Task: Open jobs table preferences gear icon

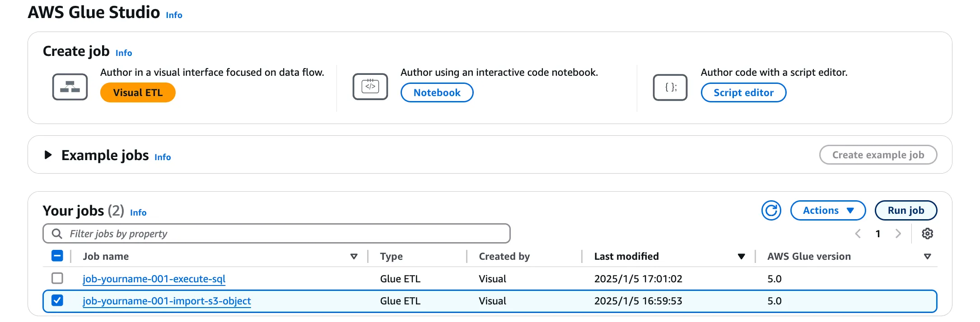Action: pyautogui.click(x=927, y=234)
